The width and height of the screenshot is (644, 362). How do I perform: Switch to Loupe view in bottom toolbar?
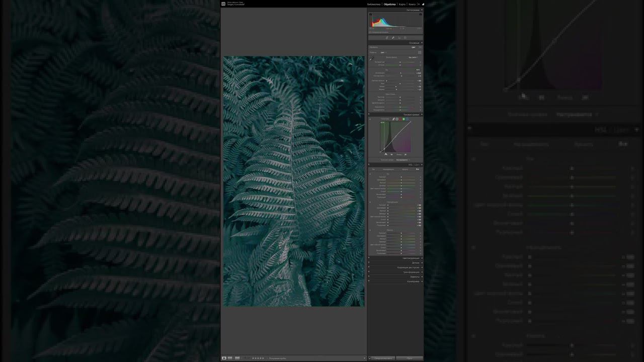click(224, 358)
